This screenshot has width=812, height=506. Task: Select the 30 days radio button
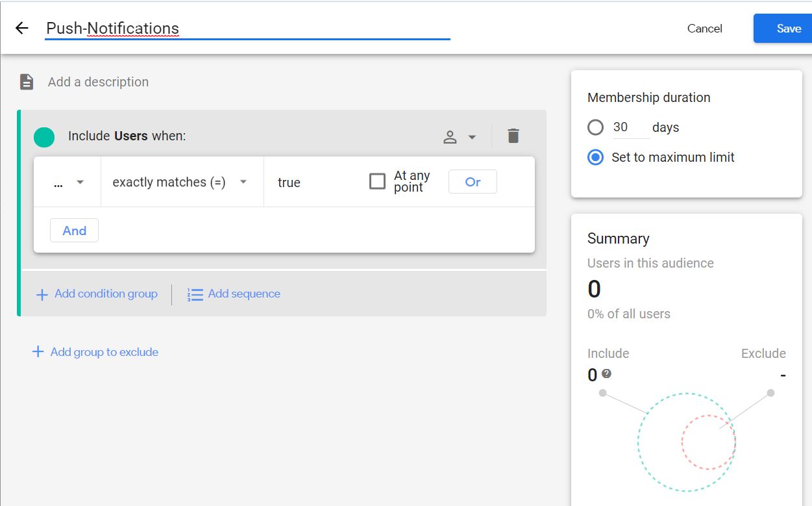tap(595, 127)
